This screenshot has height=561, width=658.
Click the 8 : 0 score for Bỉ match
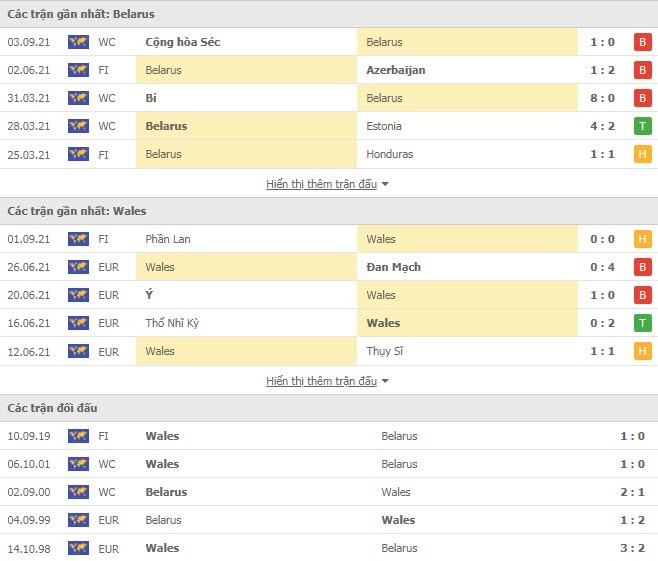click(x=602, y=98)
